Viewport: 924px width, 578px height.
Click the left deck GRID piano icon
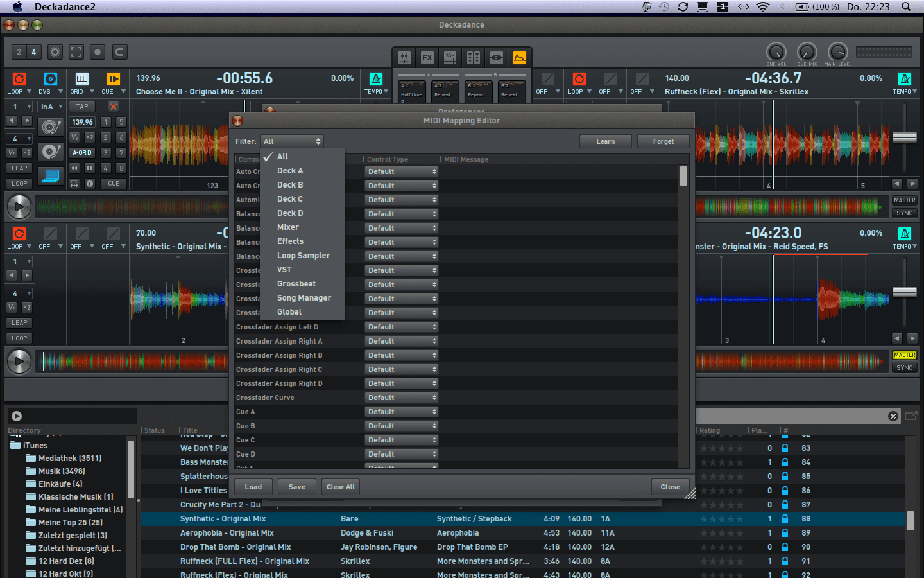pos(81,79)
